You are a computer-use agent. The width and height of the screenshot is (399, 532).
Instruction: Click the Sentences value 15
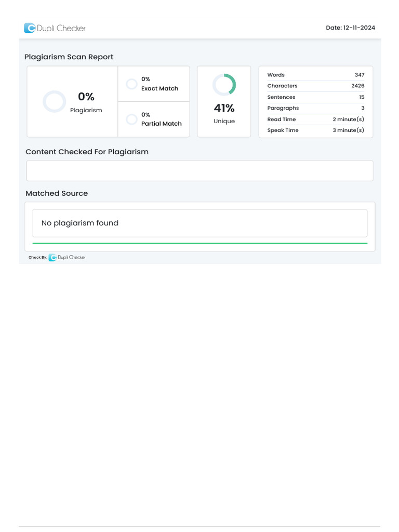click(362, 97)
